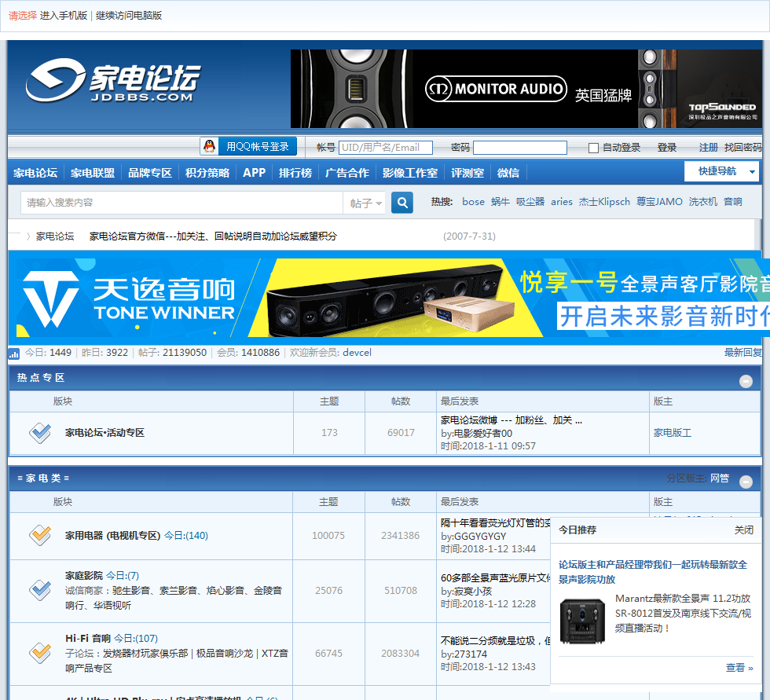Open 家电论坛·活动专区 forum
The height and width of the screenshot is (700, 770).
104,433
